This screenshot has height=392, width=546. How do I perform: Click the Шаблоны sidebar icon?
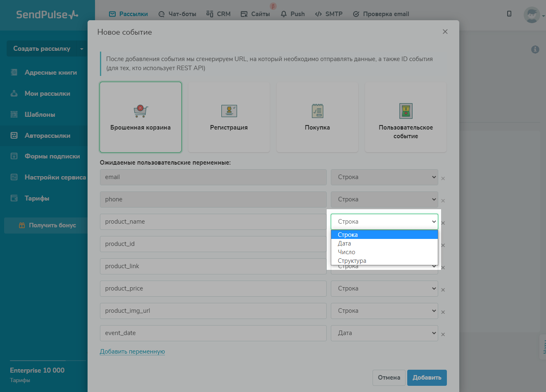tap(14, 114)
